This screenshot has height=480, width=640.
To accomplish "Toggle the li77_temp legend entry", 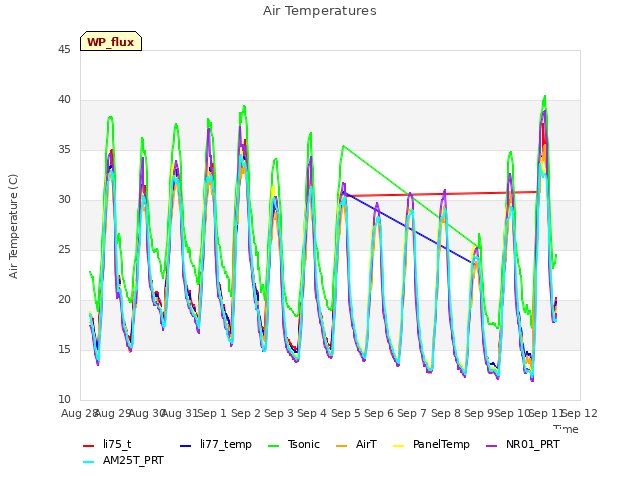I will [x=216, y=444].
